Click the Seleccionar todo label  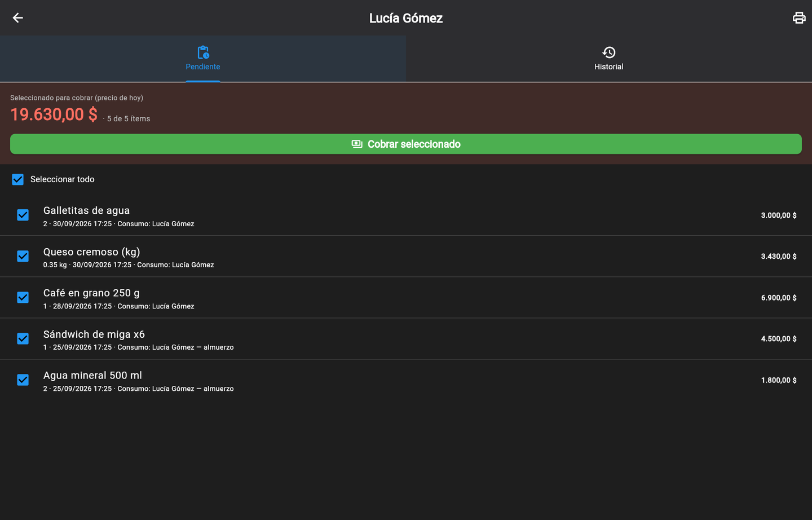click(x=63, y=179)
